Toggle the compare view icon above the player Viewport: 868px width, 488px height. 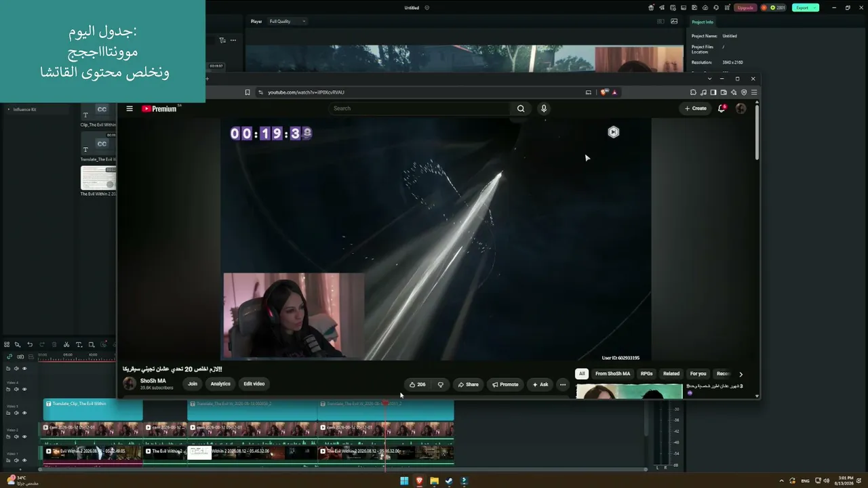pyautogui.click(x=661, y=21)
